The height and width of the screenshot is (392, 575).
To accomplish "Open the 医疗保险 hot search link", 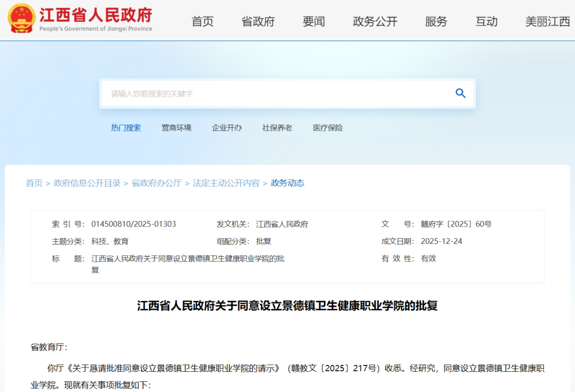I will (327, 127).
